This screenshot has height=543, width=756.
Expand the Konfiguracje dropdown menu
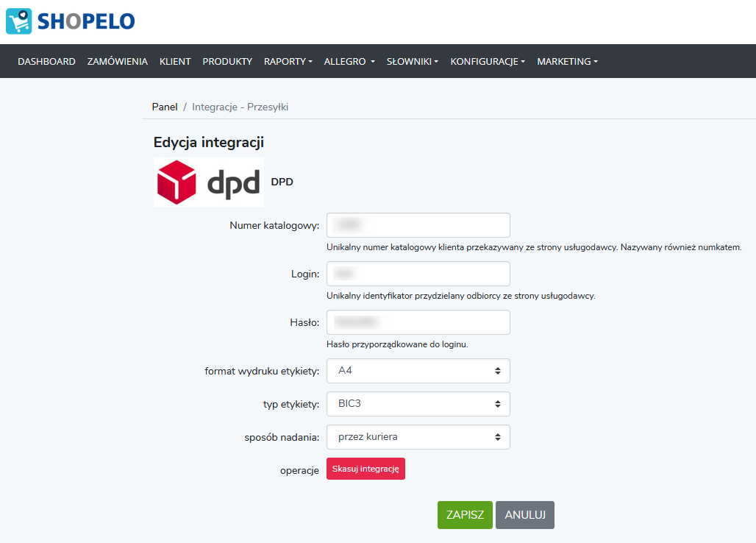[x=488, y=62]
